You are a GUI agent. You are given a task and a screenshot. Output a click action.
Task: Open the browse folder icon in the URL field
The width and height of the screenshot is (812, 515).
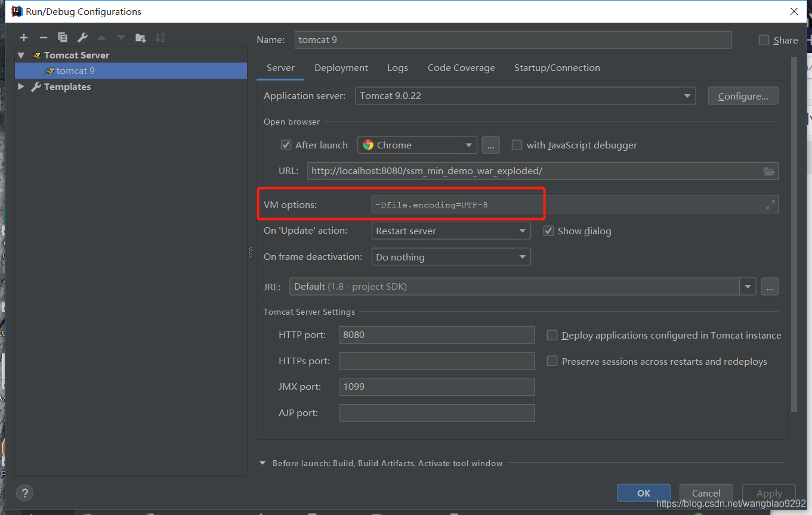(x=769, y=171)
